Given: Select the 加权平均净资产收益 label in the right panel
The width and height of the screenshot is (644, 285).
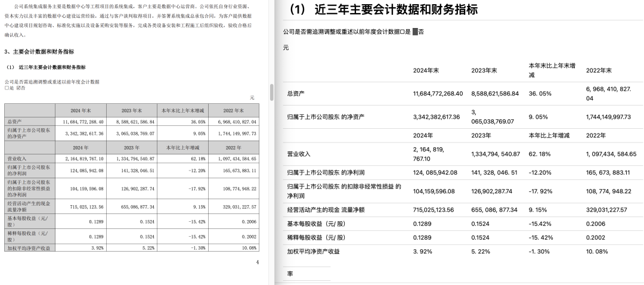Looking at the screenshot, I should (x=314, y=252).
